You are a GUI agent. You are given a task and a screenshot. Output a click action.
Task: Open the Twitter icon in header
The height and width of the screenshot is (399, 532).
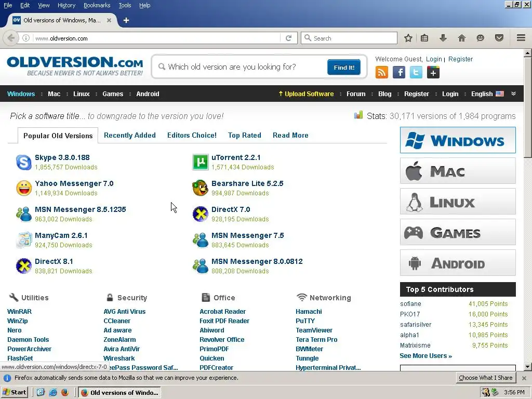pos(416,72)
